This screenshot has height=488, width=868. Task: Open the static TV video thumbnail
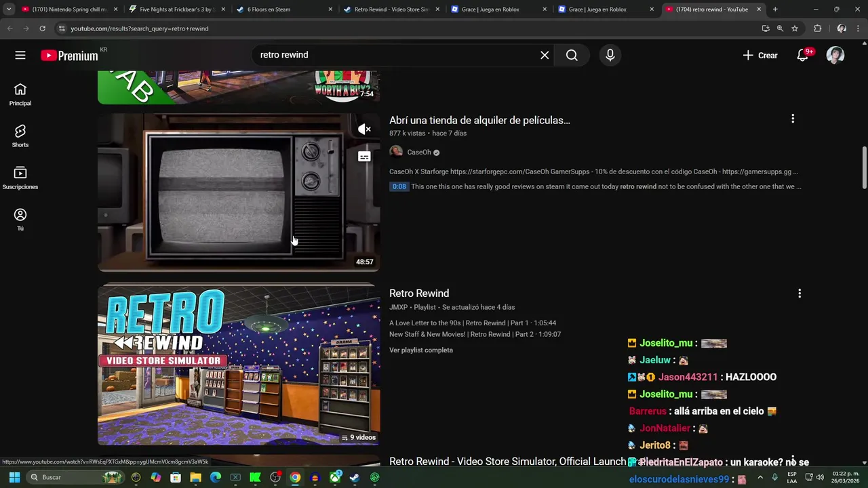[239, 192]
